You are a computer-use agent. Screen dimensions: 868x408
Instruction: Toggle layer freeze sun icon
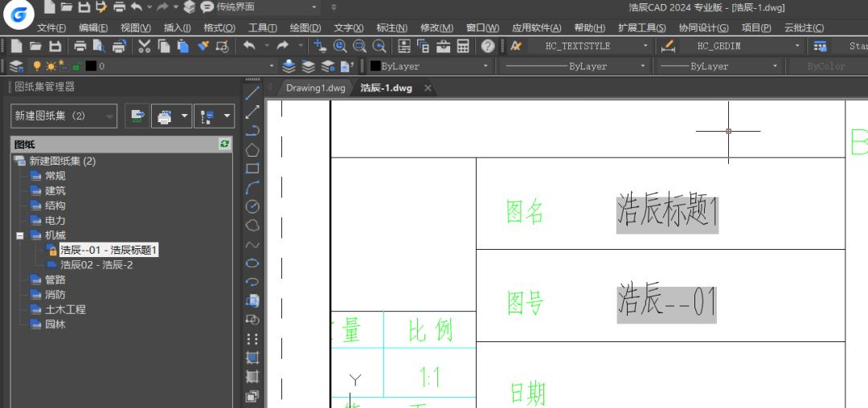tap(51, 67)
